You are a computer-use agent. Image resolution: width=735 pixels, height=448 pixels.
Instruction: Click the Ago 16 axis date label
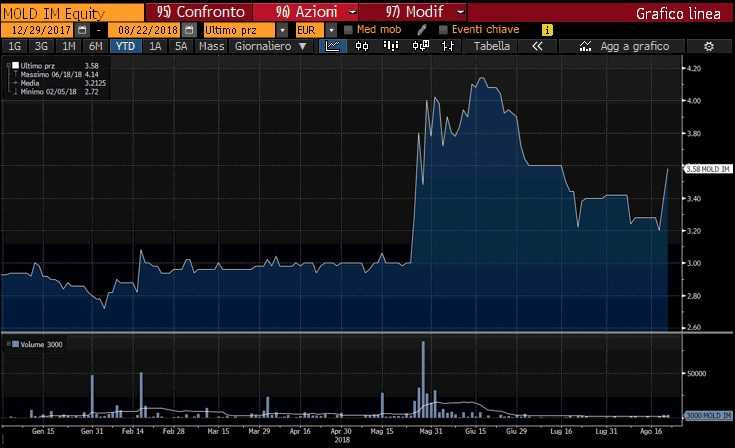(x=651, y=431)
